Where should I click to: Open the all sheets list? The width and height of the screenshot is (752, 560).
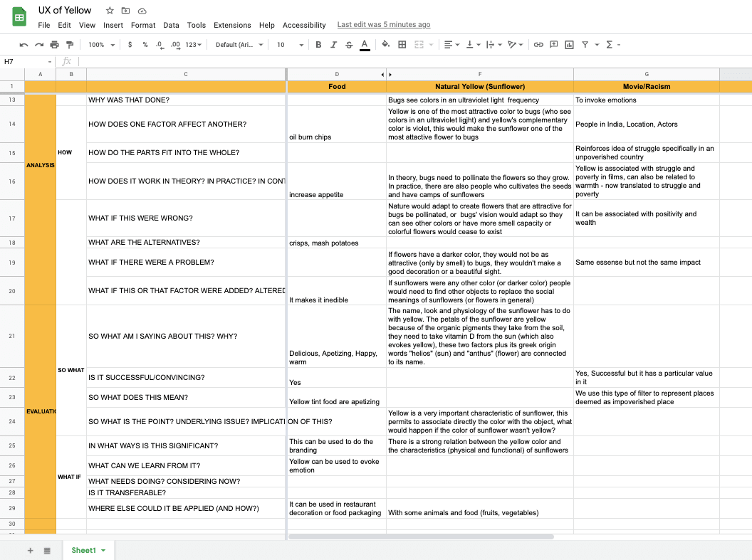click(47, 551)
